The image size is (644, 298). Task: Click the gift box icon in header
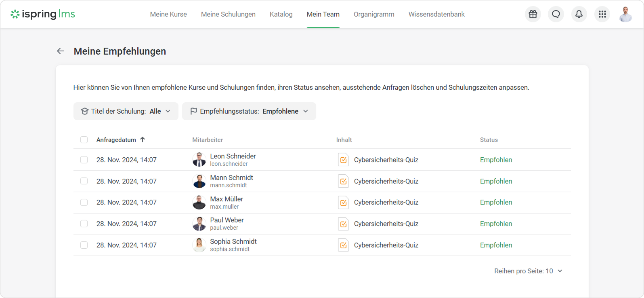[533, 15]
